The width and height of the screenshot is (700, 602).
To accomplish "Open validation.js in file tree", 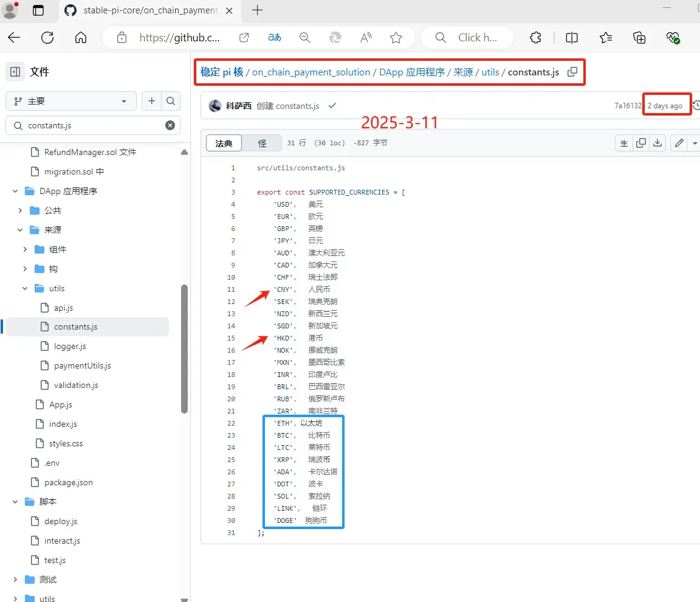I will coord(76,385).
